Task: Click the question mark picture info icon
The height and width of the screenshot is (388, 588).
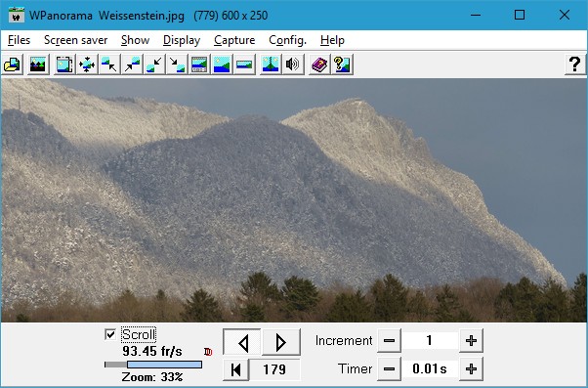Action: tap(342, 65)
